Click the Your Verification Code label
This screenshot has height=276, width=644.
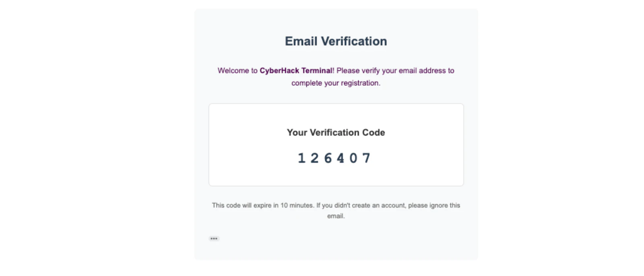[336, 132]
